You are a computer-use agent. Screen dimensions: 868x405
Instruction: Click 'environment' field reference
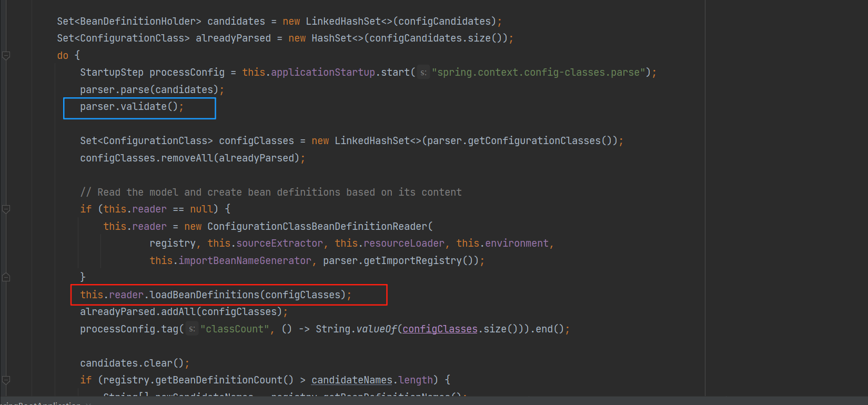pos(517,244)
